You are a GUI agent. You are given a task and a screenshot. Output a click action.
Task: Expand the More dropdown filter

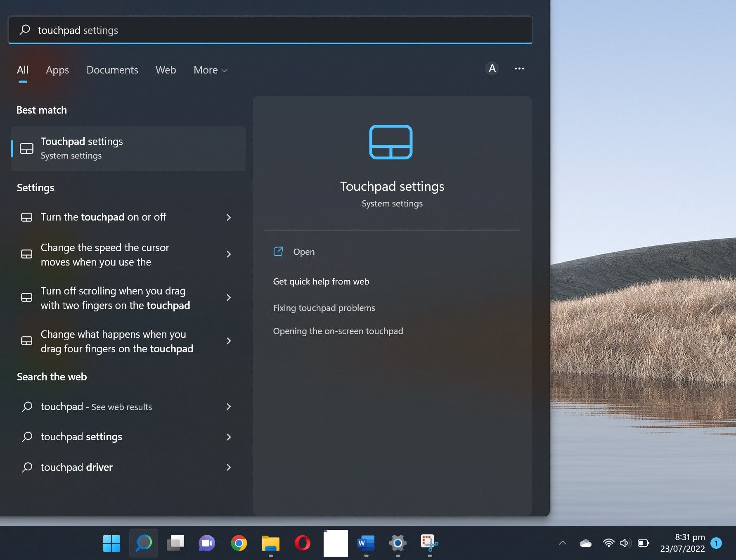tap(211, 70)
